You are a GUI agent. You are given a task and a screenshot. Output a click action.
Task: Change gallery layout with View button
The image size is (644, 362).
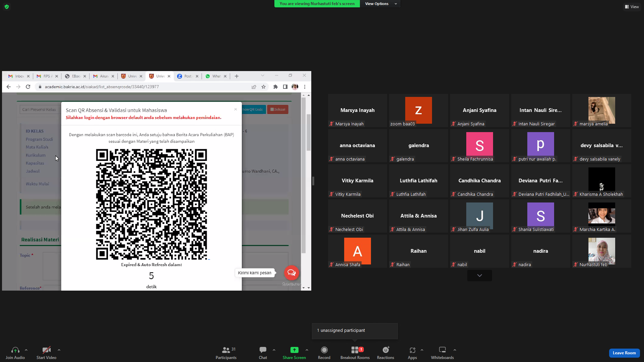click(632, 7)
